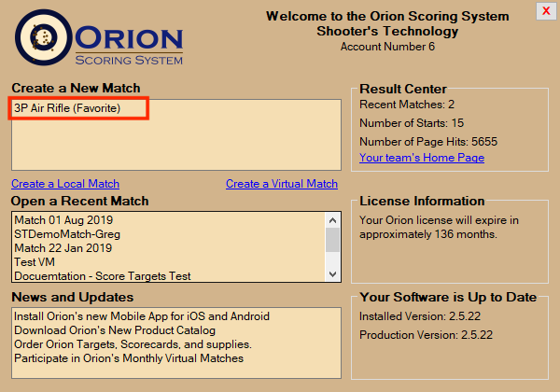
Task: Open recent match Match 01 Aug 2019
Action: click(62, 220)
